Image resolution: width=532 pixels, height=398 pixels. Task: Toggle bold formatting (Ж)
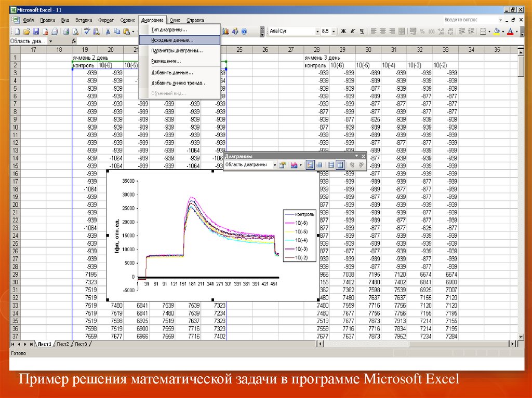click(343, 32)
